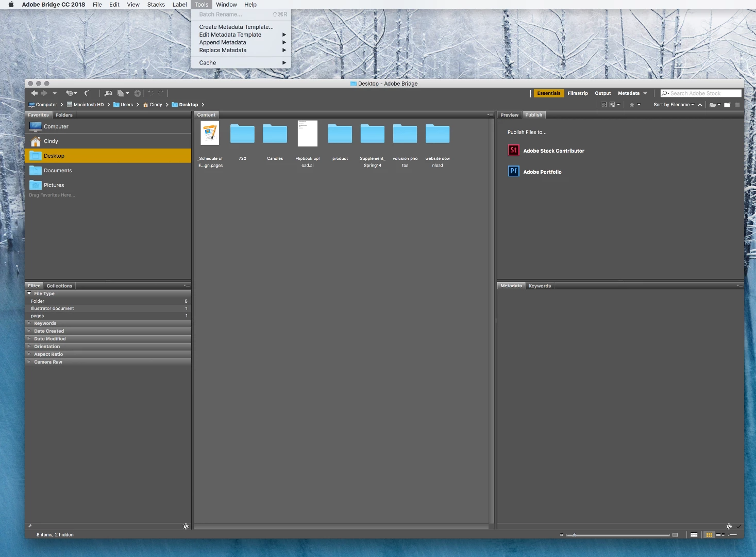Click the rotate counterclockwise icon
This screenshot has height=557, width=756.
[150, 93]
